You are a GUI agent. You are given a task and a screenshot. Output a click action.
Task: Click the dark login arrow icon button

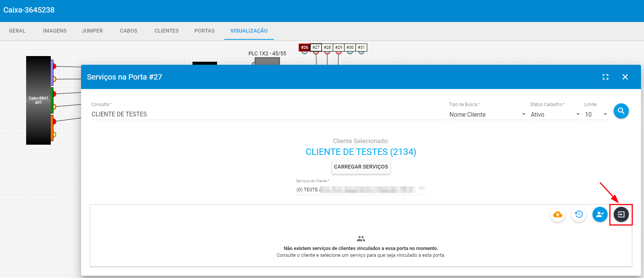tap(621, 215)
